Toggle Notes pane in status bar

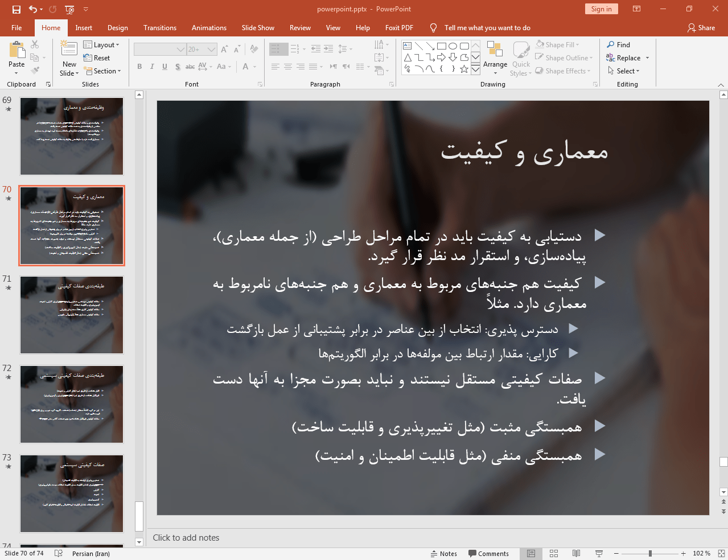(x=443, y=553)
